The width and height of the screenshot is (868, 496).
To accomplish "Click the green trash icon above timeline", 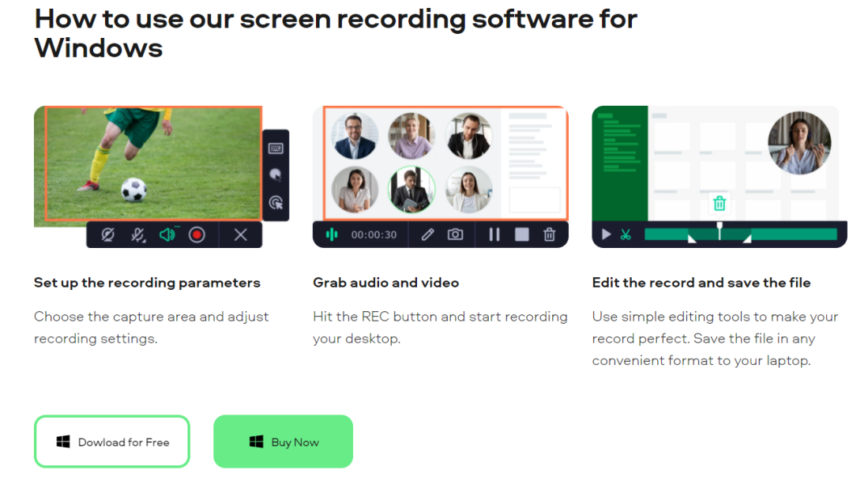I will (x=720, y=203).
